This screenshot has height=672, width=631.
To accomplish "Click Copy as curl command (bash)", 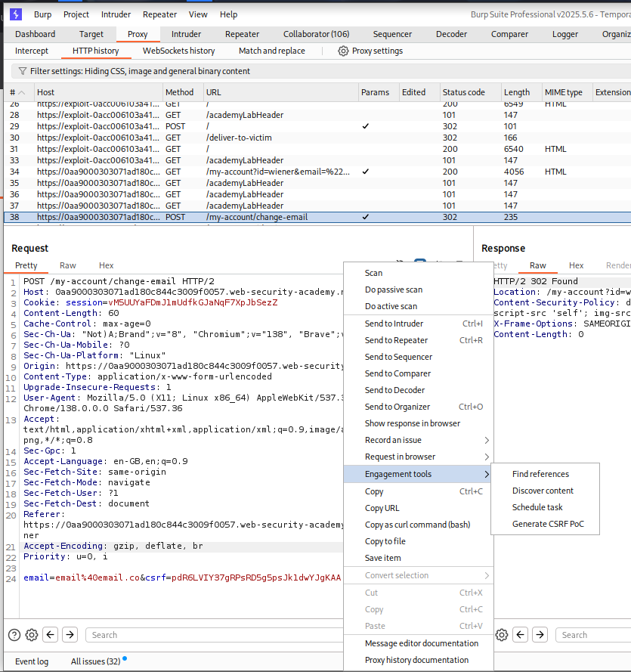I will coord(419,525).
